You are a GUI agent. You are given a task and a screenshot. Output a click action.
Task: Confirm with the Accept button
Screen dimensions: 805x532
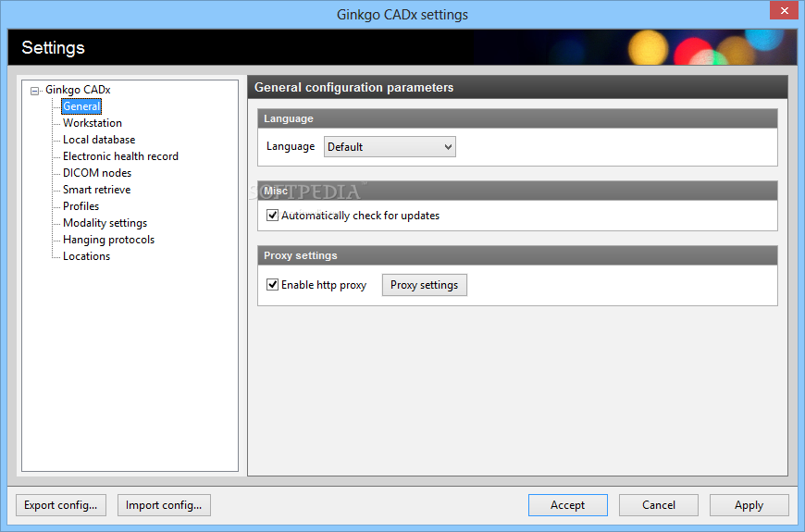pos(568,505)
